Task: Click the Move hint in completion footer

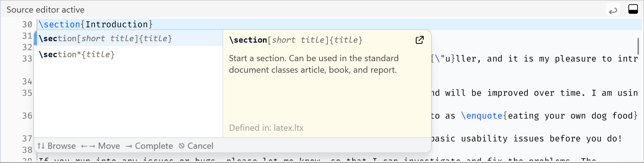Action: (100, 146)
